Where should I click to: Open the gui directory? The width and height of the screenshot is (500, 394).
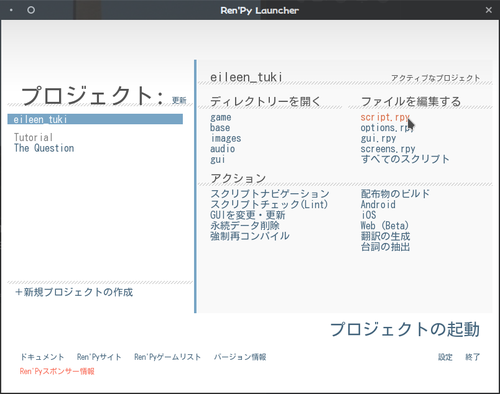pyautogui.click(x=218, y=159)
